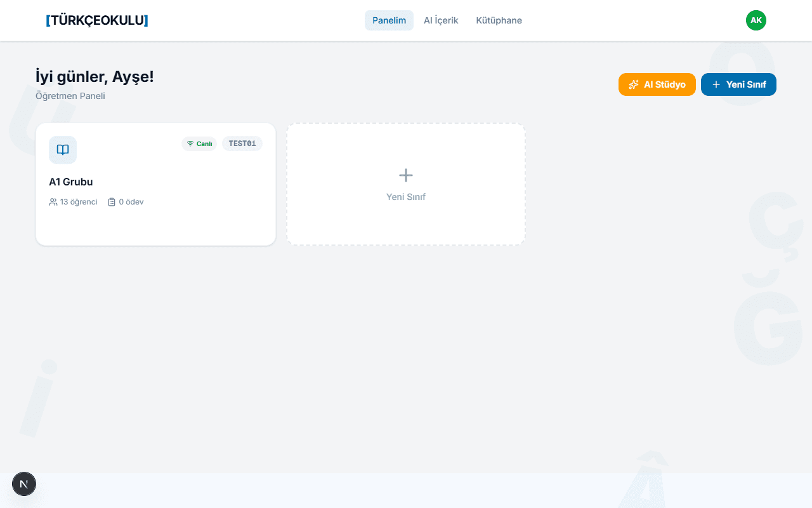Viewport: 812px width, 508px height.
Task: Click the book icon on the A1 Grubu card
Action: [63, 150]
